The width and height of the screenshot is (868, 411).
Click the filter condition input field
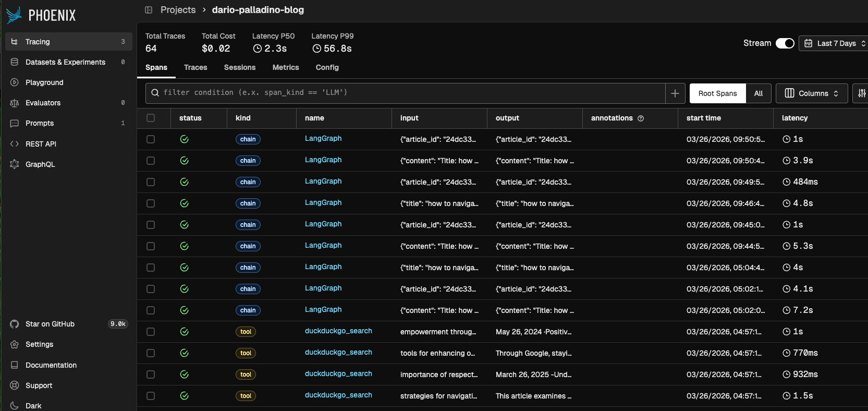coord(407,93)
